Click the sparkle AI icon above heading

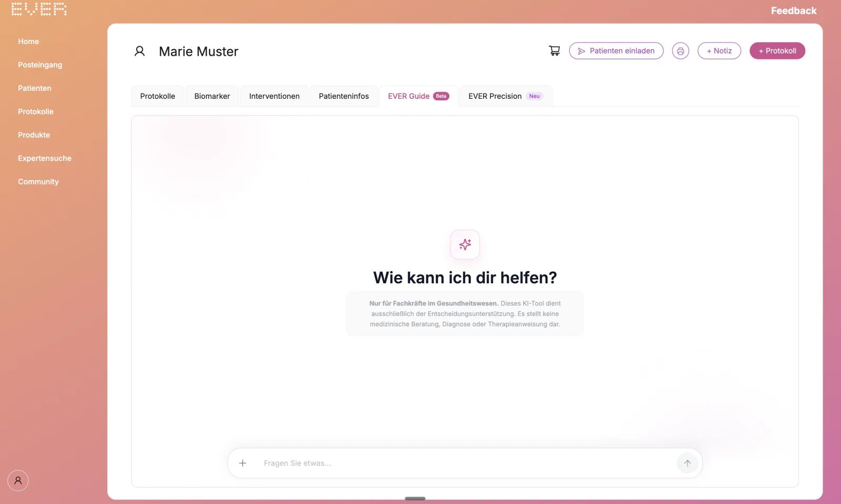(x=465, y=244)
